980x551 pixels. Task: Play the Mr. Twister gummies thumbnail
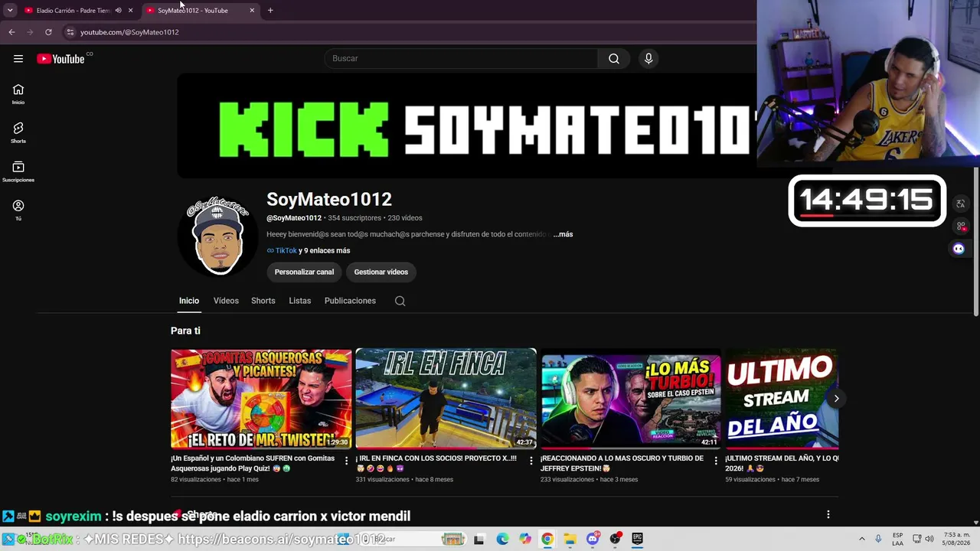pos(261,399)
